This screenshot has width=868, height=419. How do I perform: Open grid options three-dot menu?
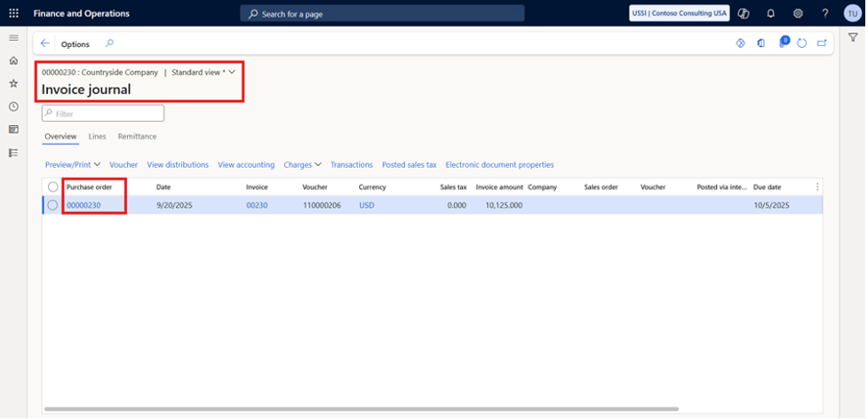click(x=817, y=186)
